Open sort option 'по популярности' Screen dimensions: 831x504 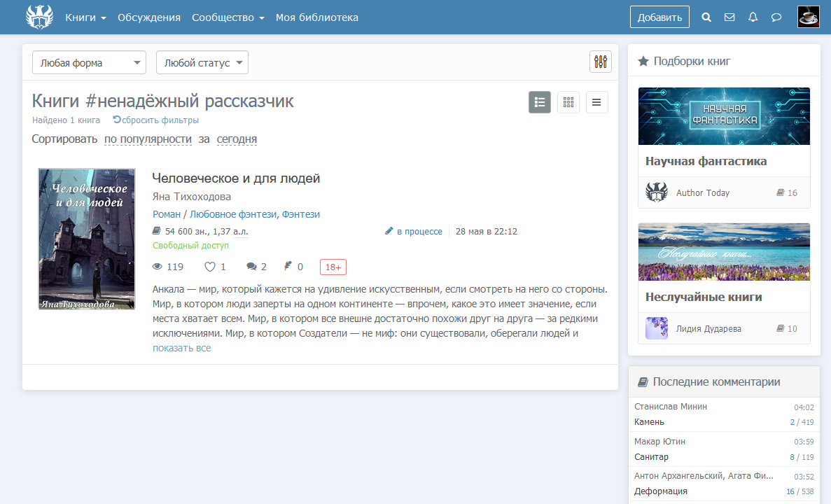[148, 139]
